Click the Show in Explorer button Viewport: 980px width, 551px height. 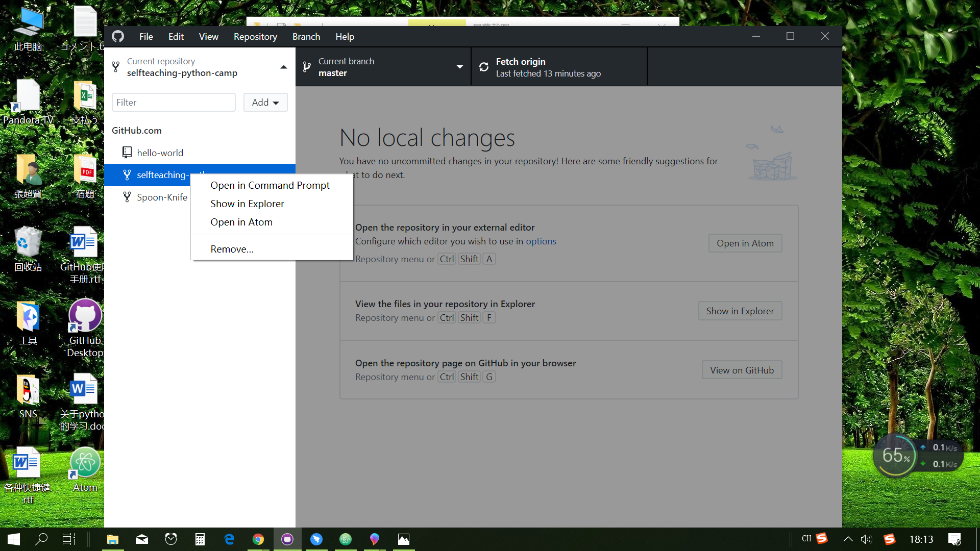pyautogui.click(x=740, y=311)
